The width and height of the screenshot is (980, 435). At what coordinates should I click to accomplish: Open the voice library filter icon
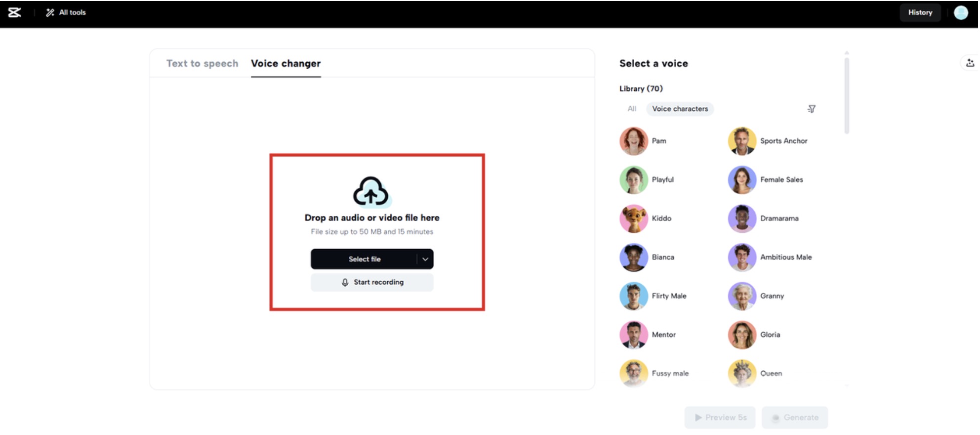pyautogui.click(x=811, y=109)
